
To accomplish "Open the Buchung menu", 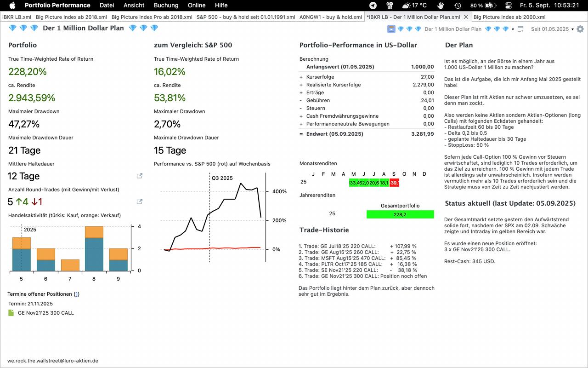I will (x=166, y=6).
